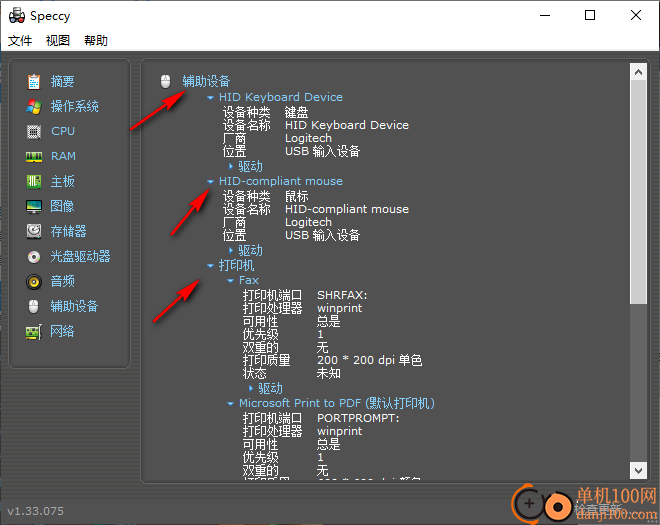
Task: Click the 光盘驱动器 disc icon
Action: (34, 257)
